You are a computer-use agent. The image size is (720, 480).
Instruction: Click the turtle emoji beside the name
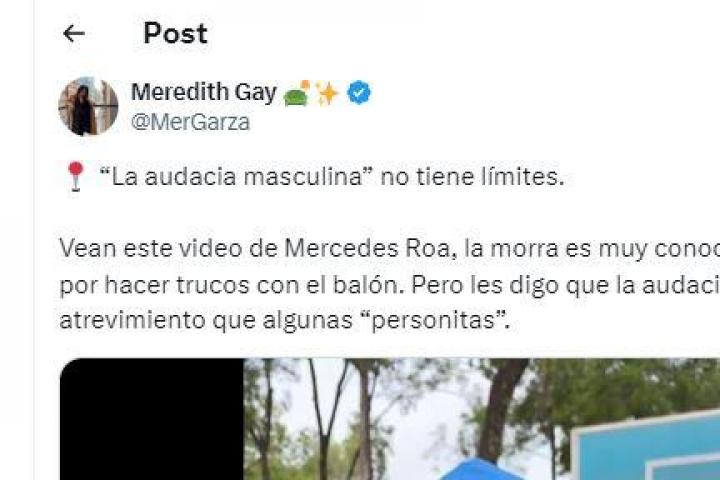pos(297,93)
